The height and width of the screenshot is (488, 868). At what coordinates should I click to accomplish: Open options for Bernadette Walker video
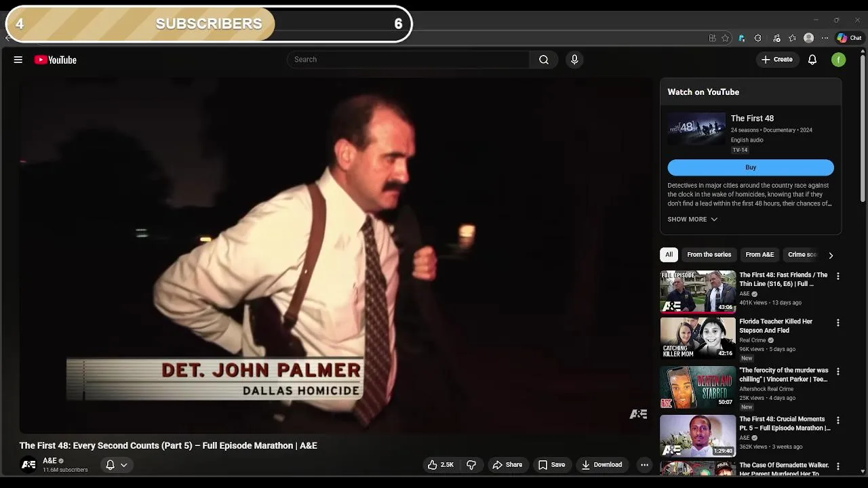click(x=838, y=466)
